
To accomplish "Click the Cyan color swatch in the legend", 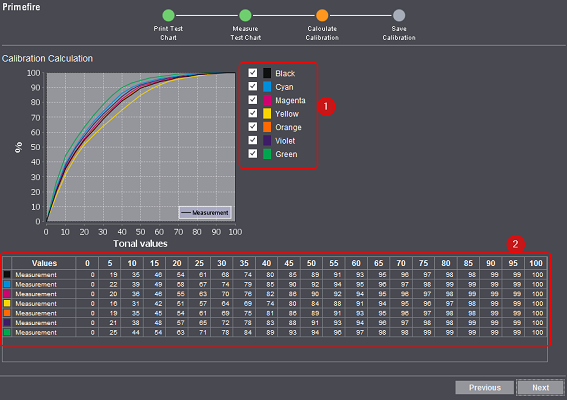I will [267, 87].
